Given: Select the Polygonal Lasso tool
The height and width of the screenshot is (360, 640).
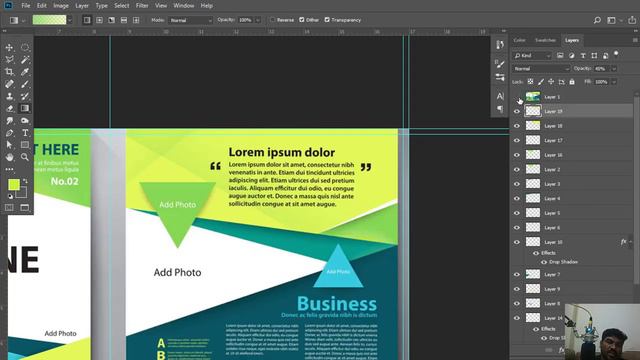Looking at the screenshot, I should coord(9,60).
